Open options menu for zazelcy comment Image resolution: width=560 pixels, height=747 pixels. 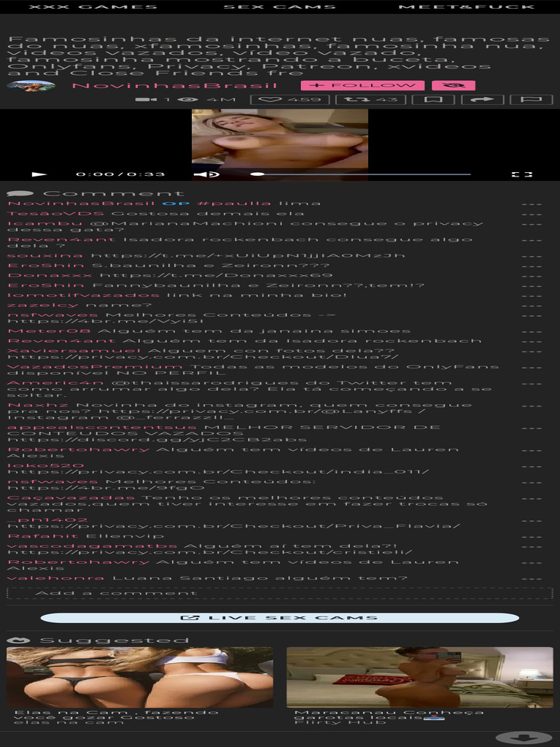click(x=532, y=306)
